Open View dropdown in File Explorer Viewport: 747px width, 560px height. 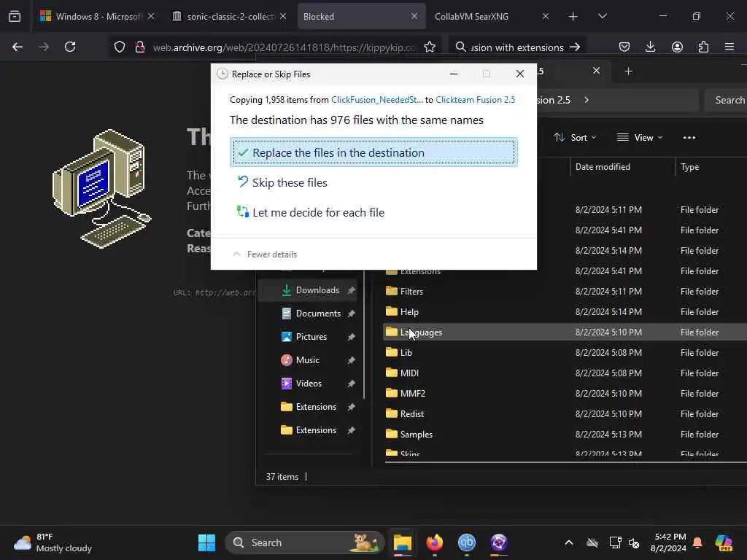639,138
